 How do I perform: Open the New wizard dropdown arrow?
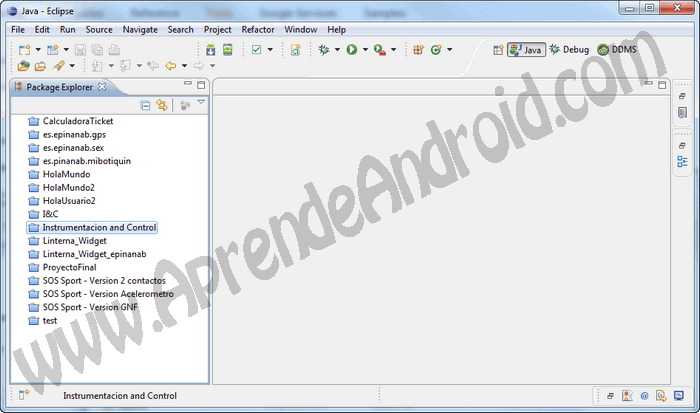click(x=38, y=50)
